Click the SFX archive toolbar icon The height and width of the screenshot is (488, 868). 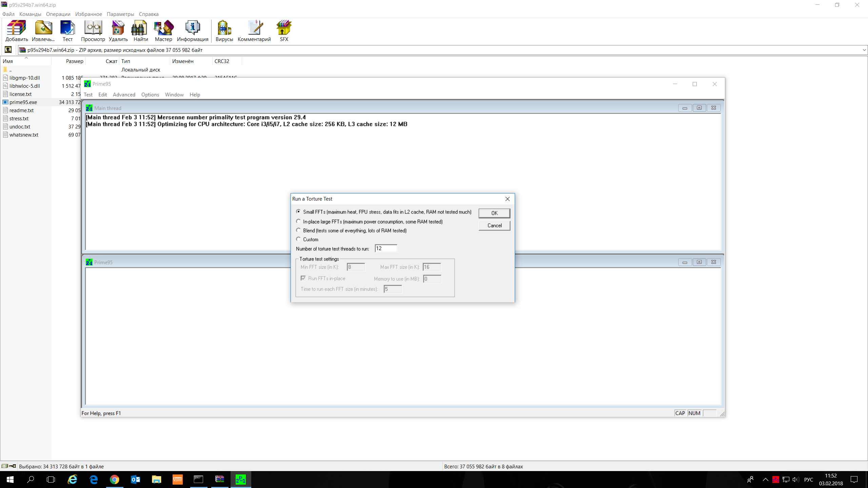pos(284,30)
